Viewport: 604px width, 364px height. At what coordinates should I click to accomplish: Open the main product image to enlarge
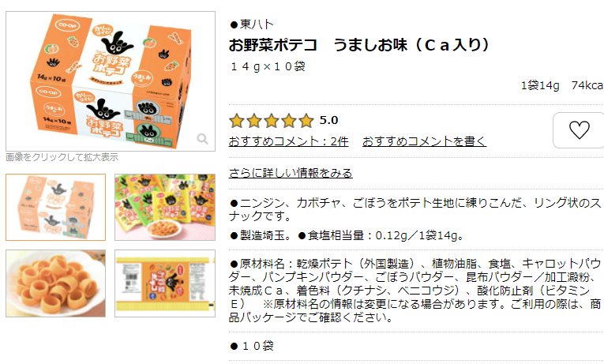(x=111, y=81)
